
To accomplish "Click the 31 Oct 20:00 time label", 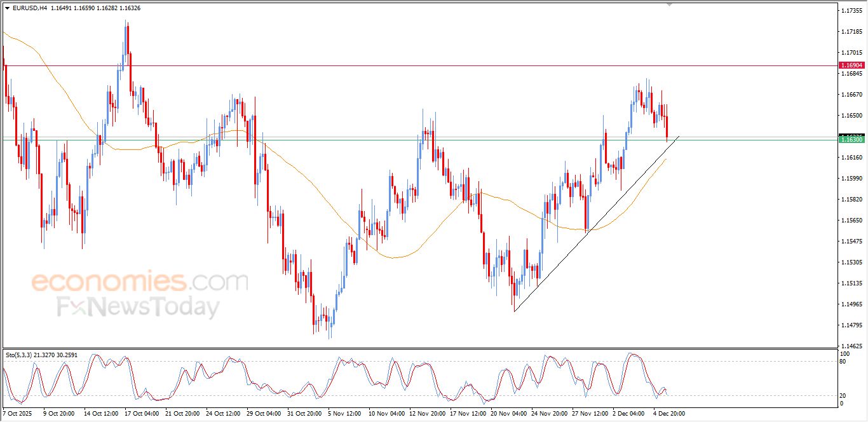I will coord(304,414).
